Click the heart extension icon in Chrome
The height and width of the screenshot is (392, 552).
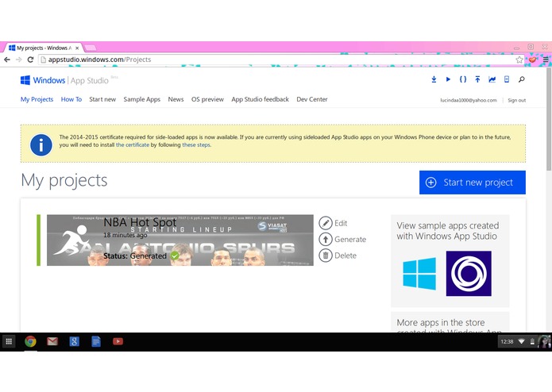pyautogui.click(x=532, y=60)
